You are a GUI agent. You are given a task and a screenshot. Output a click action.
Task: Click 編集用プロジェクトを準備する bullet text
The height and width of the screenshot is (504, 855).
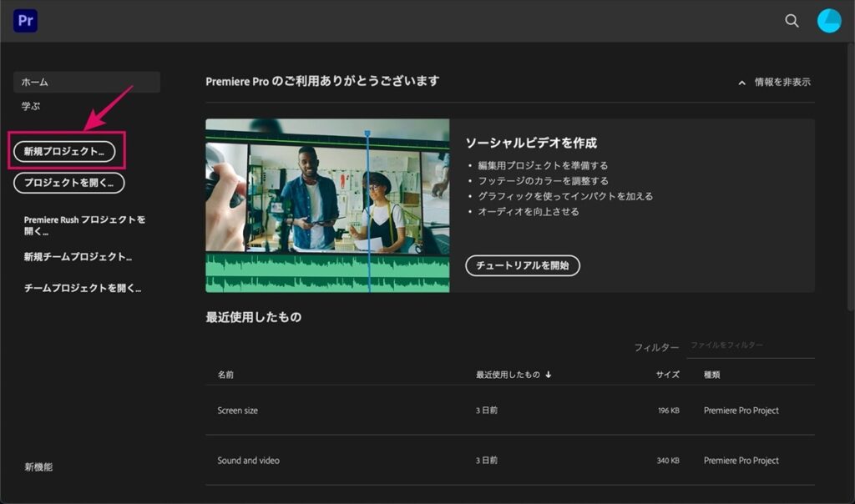[543, 165]
